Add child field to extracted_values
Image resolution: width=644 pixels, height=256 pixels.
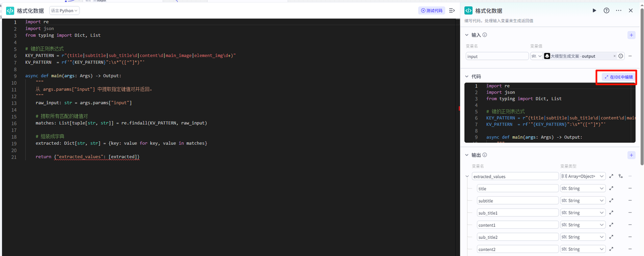(620, 177)
